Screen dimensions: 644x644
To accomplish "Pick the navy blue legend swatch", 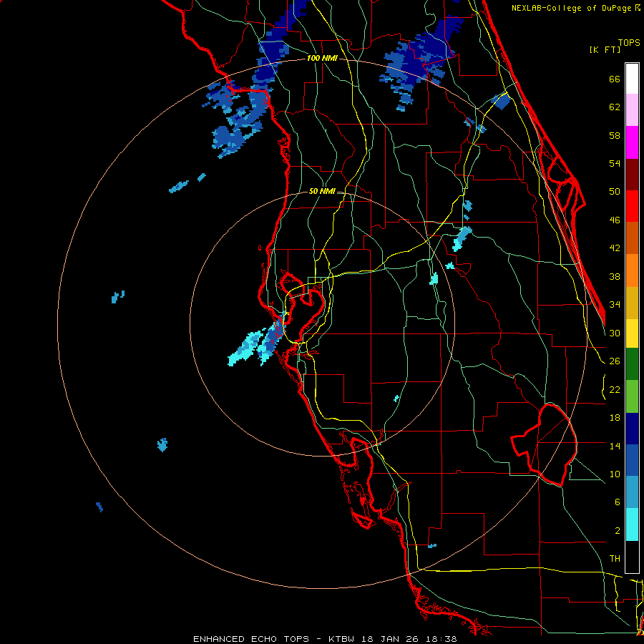I will pos(632,429).
